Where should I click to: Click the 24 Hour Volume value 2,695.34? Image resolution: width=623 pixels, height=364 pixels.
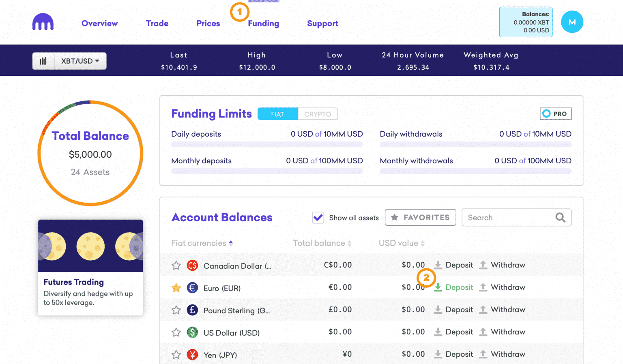tap(413, 67)
